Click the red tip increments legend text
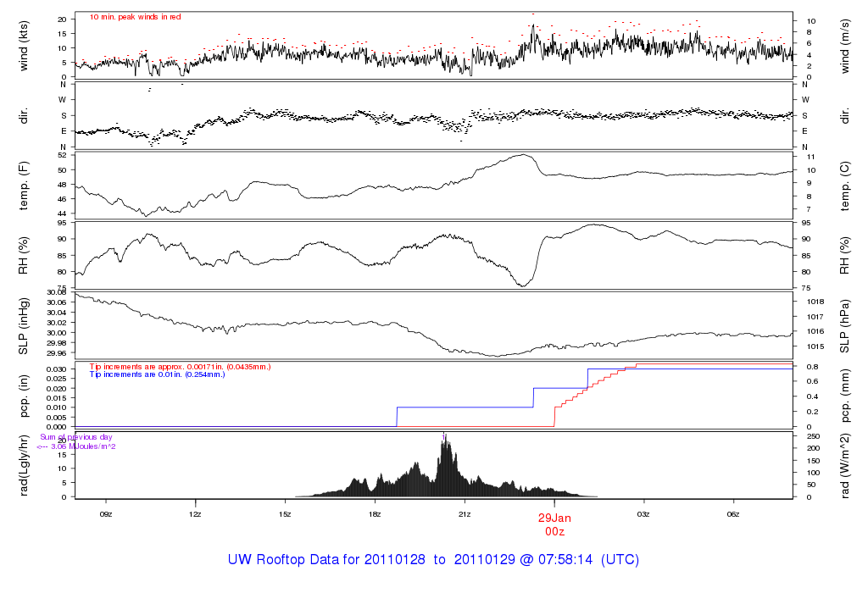The height and width of the screenshot is (593, 868). 180,367
